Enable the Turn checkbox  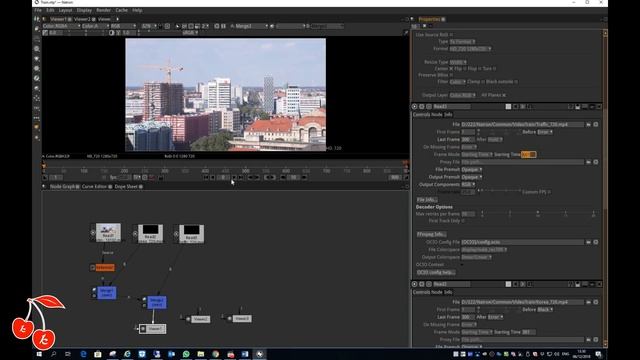point(494,69)
